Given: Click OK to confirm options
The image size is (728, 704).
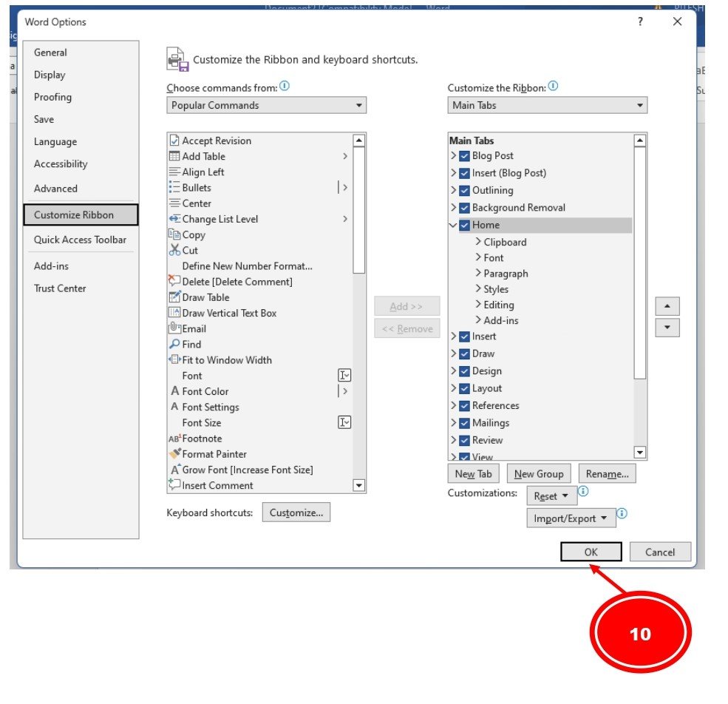Looking at the screenshot, I should coord(591,552).
